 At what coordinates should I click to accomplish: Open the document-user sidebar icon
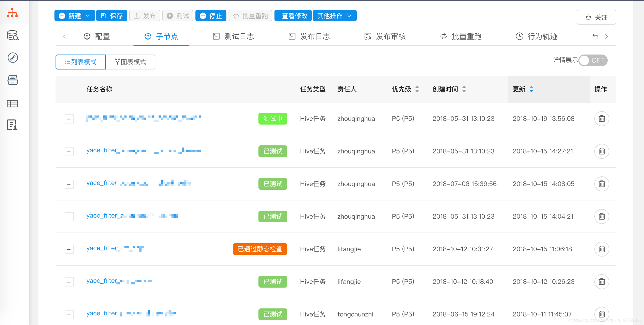tap(12, 125)
